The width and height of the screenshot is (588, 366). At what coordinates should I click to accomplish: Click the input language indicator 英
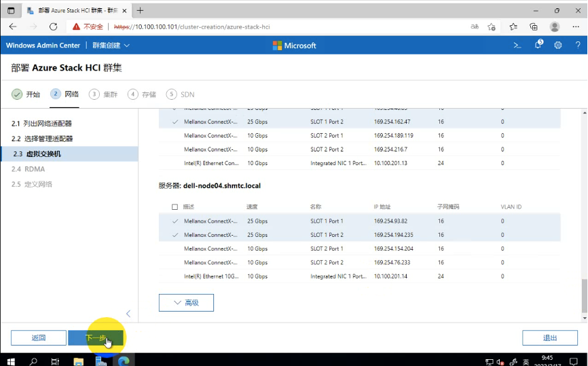click(526, 362)
